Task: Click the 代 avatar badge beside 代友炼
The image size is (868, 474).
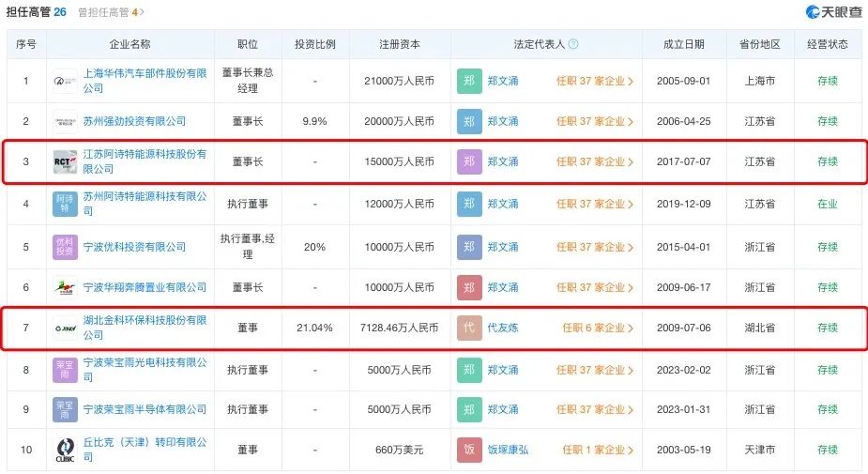Action: (469, 329)
